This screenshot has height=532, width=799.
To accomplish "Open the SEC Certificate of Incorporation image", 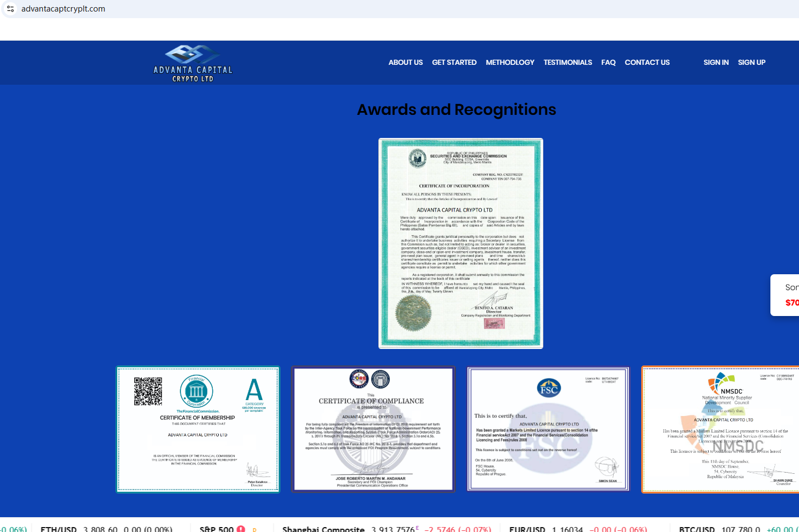I will pyautogui.click(x=461, y=243).
